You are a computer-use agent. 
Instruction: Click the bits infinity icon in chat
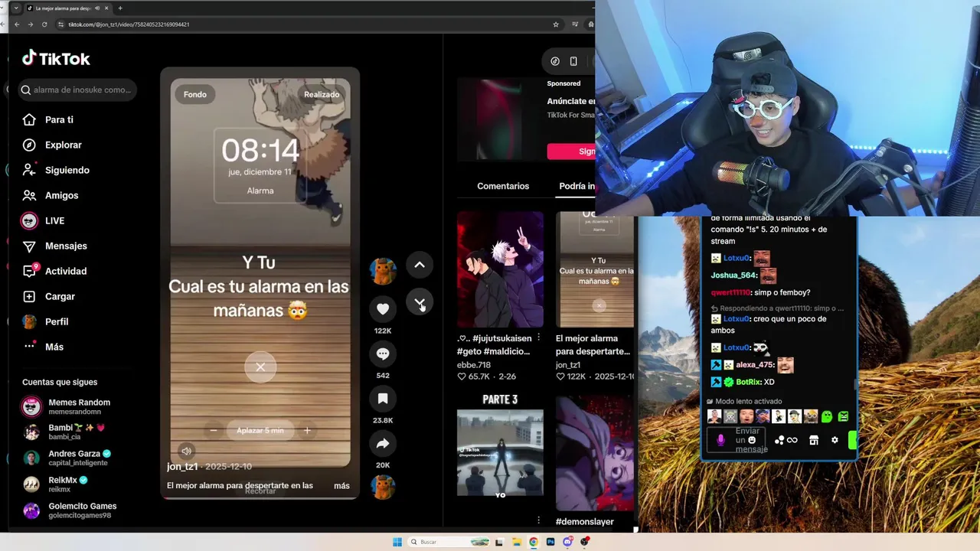(792, 440)
